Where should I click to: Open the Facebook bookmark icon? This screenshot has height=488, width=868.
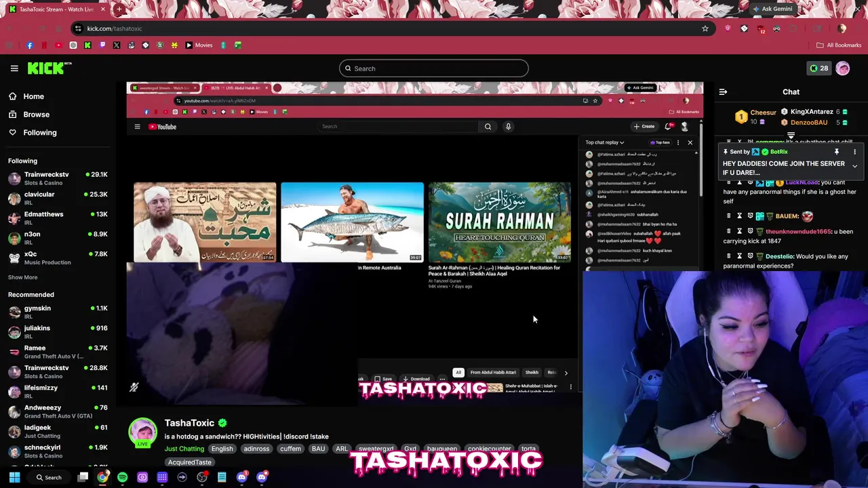[x=30, y=45]
